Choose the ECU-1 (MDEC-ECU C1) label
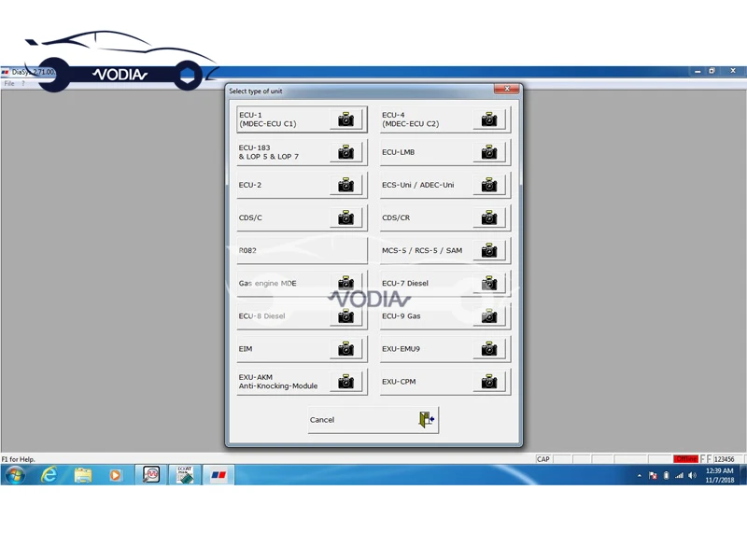This screenshot has height=560, width=747. 268,119
